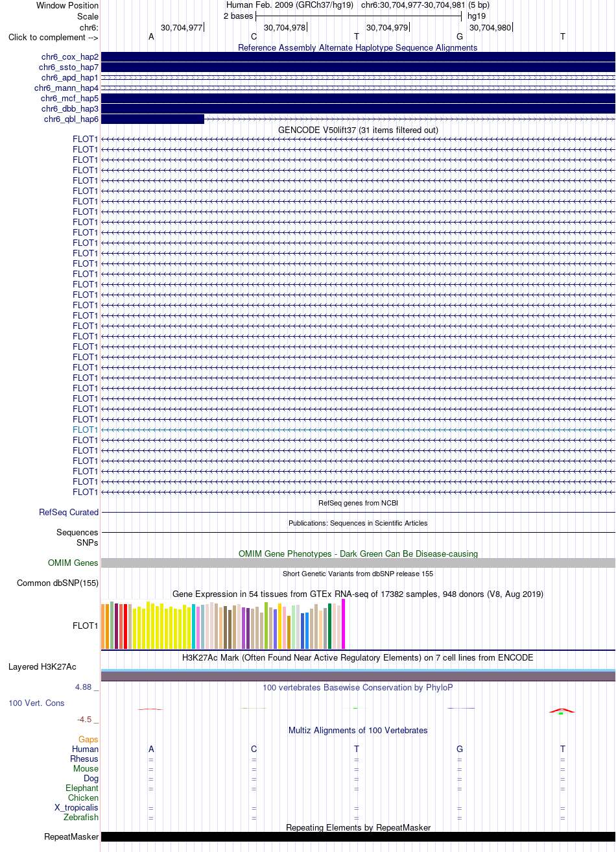Select the Sequences track label

[78, 533]
